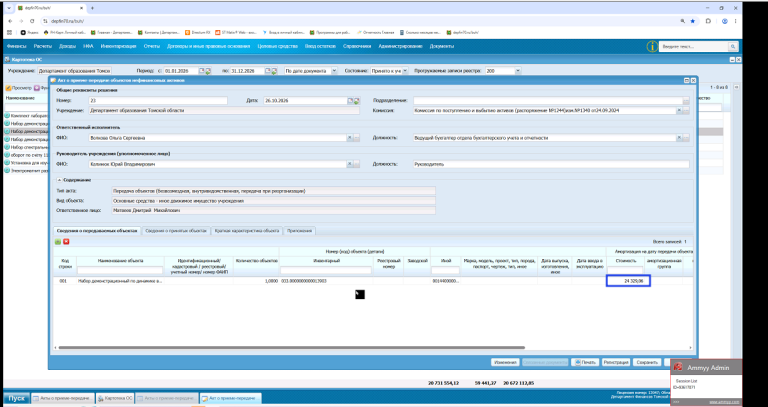The width and height of the screenshot is (768, 407).
Task: Open calendar for period start 01.01.2026
Action: (201, 71)
